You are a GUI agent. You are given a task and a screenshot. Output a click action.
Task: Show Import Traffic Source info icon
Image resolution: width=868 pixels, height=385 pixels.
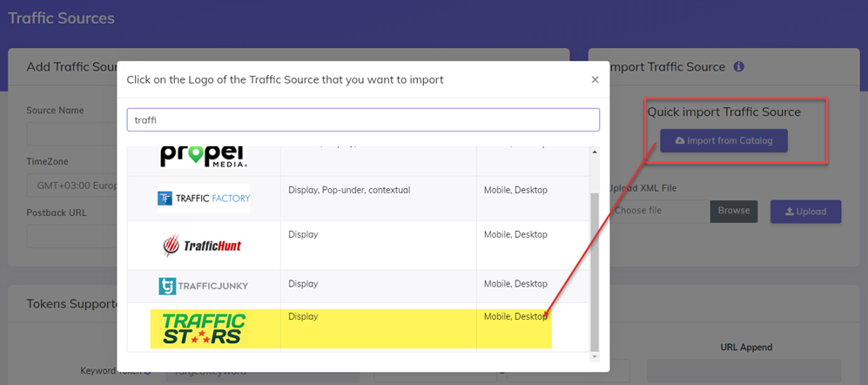[738, 66]
